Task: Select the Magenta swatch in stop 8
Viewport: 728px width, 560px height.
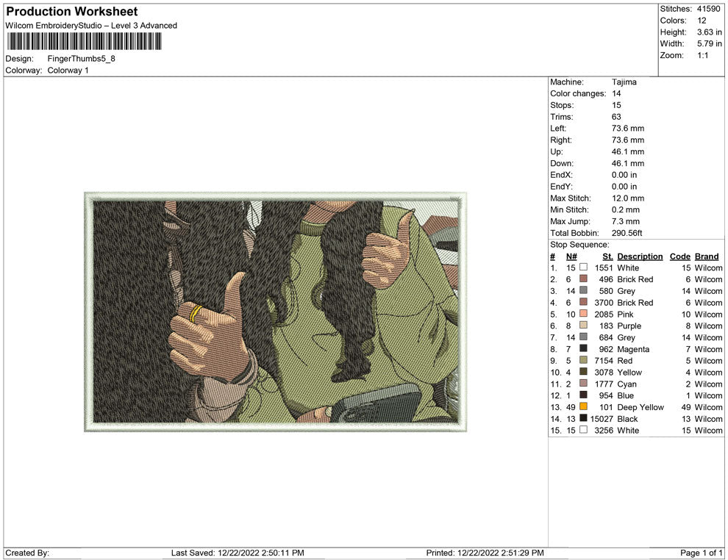Action: (584, 348)
